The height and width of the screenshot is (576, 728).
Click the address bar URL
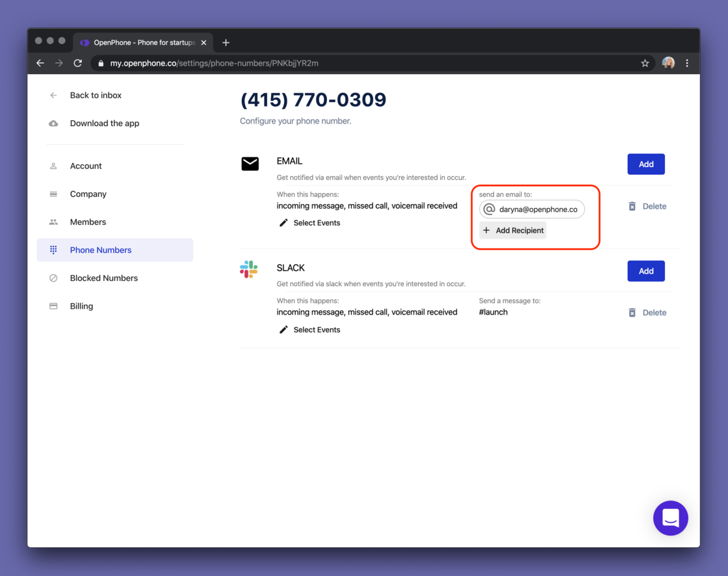pos(214,63)
